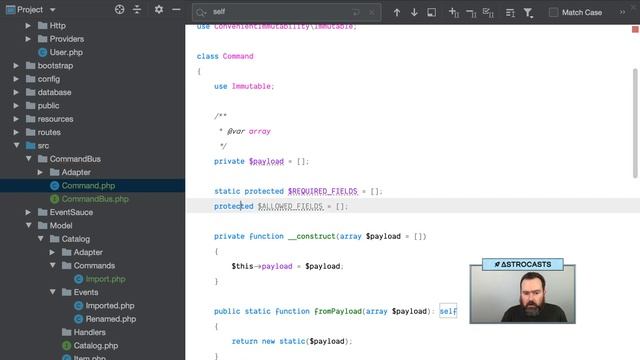This screenshot has width=640, height=360.
Task: Collapse the Commands folder
Action: [52, 265]
